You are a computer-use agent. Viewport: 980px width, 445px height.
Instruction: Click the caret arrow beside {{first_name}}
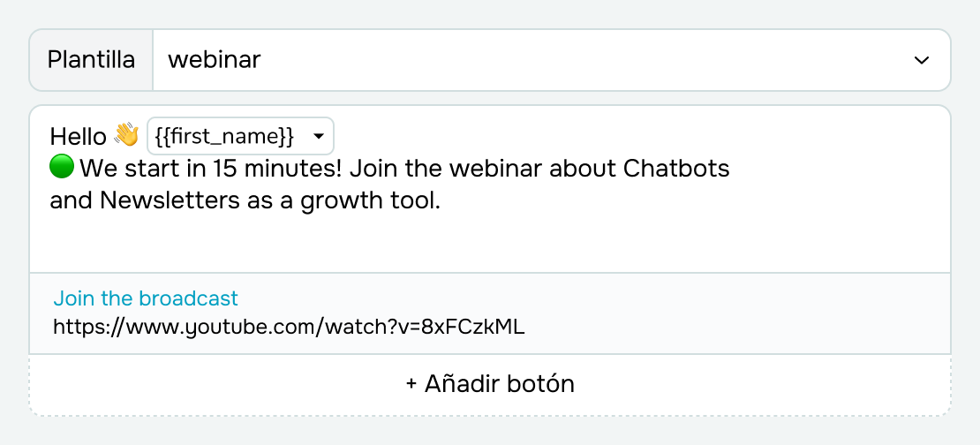(x=318, y=136)
